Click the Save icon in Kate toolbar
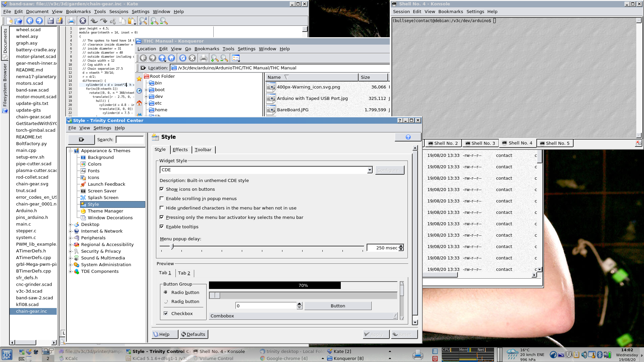 (x=51, y=21)
